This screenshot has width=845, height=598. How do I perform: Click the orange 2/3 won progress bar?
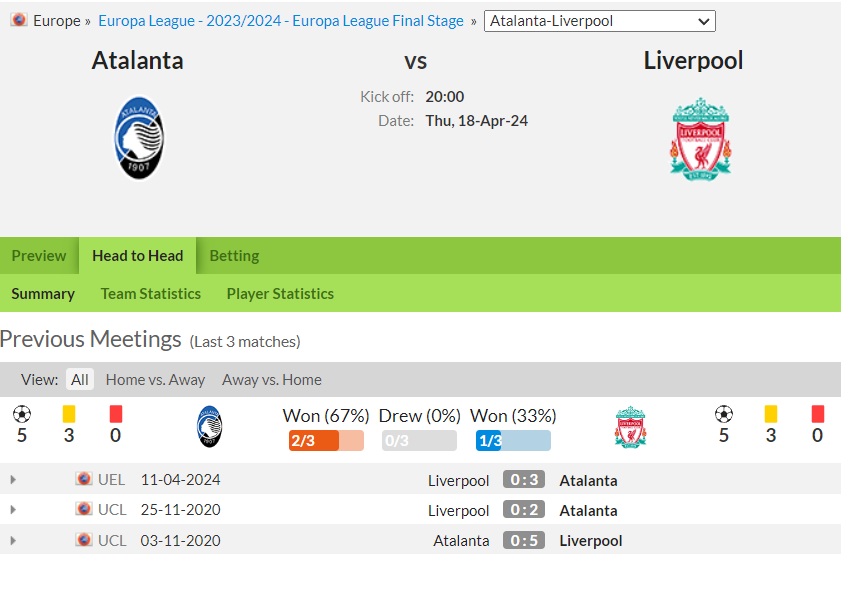click(x=326, y=441)
